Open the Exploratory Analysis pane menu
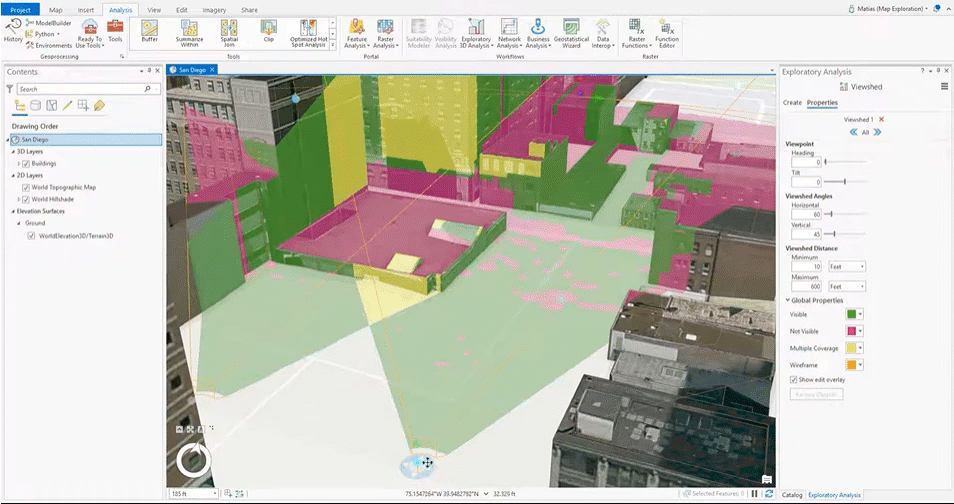954x504 pixels. click(x=944, y=86)
